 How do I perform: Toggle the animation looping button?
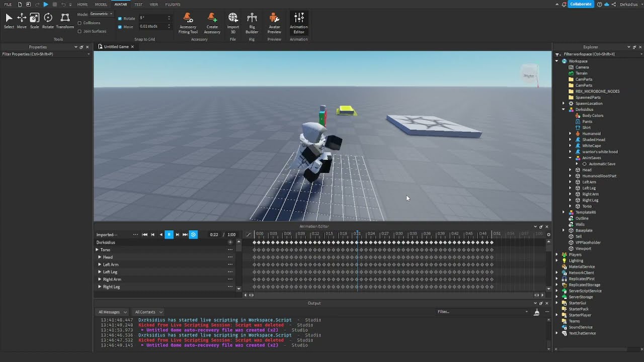click(193, 234)
